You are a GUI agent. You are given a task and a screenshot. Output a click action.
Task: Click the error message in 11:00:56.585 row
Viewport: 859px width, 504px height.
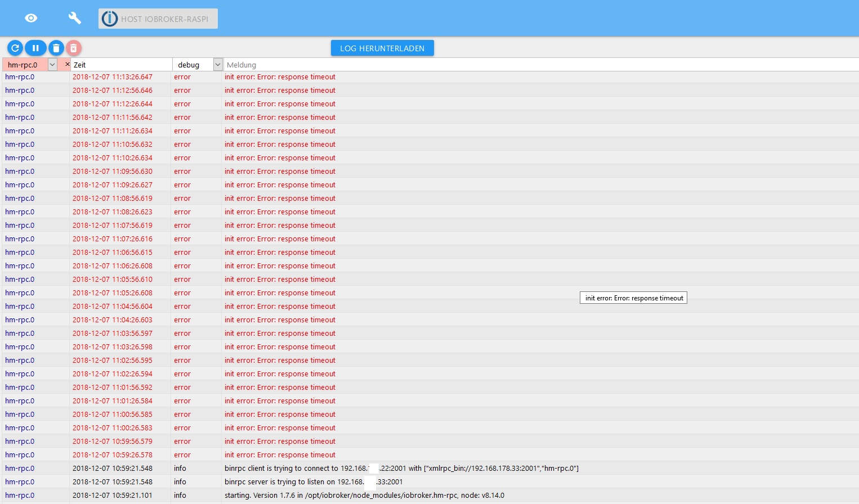(280, 415)
